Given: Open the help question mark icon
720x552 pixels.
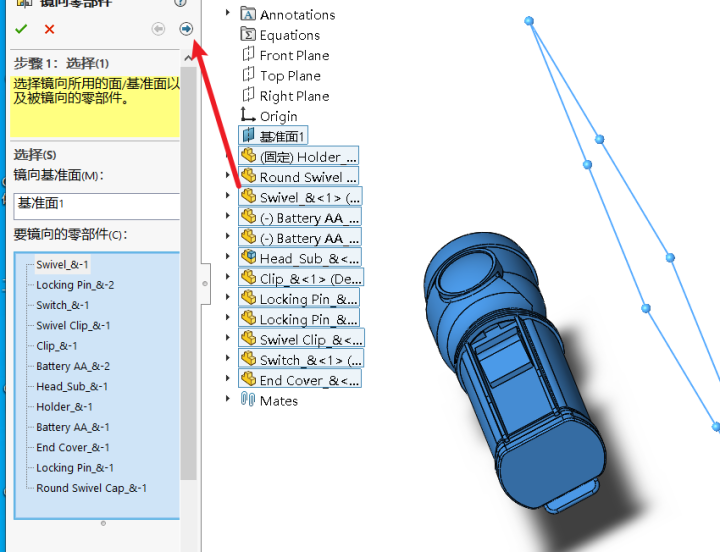Looking at the screenshot, I should [x=180, y=2].
